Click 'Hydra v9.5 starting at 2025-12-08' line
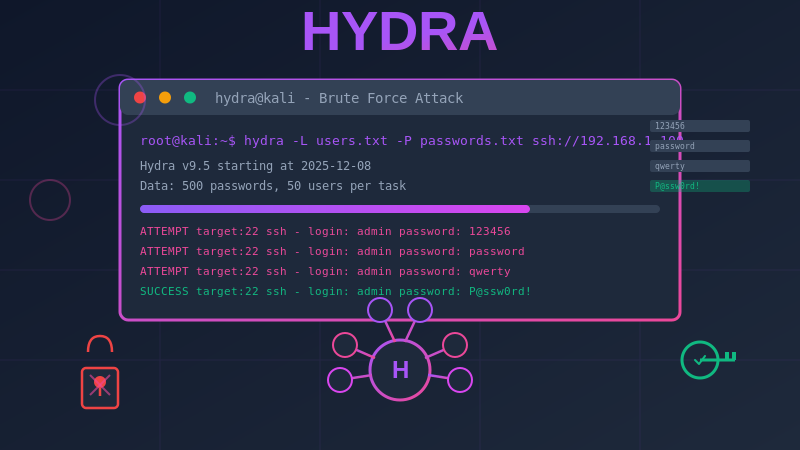The height and width of the screenshot is (450, 800). [x=255, y=166]
